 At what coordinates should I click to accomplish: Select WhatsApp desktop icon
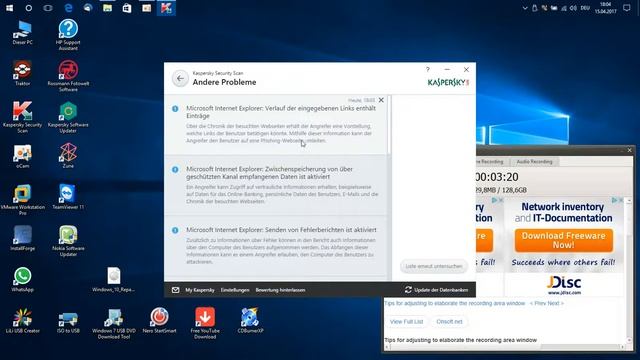coord(22,280)
